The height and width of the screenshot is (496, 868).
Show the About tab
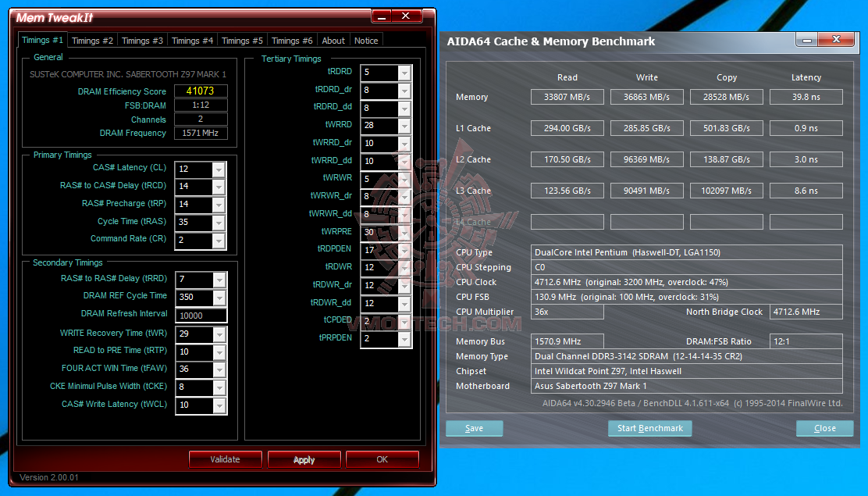point(333,41)
